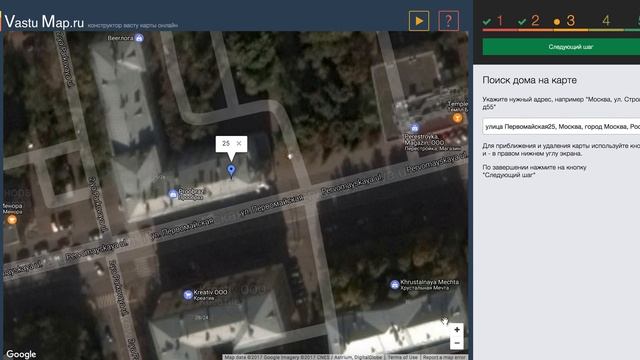
Task: Jump to step 4 tab
Action: click(606, 21)
